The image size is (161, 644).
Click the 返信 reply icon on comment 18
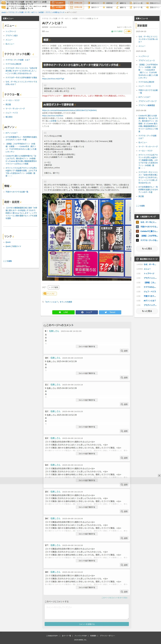(x=124, y=591)
